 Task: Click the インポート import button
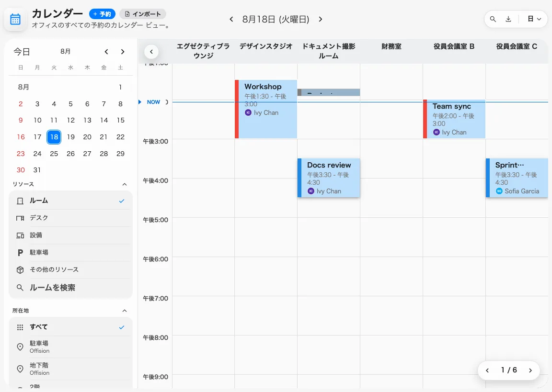tap(143, 14)
